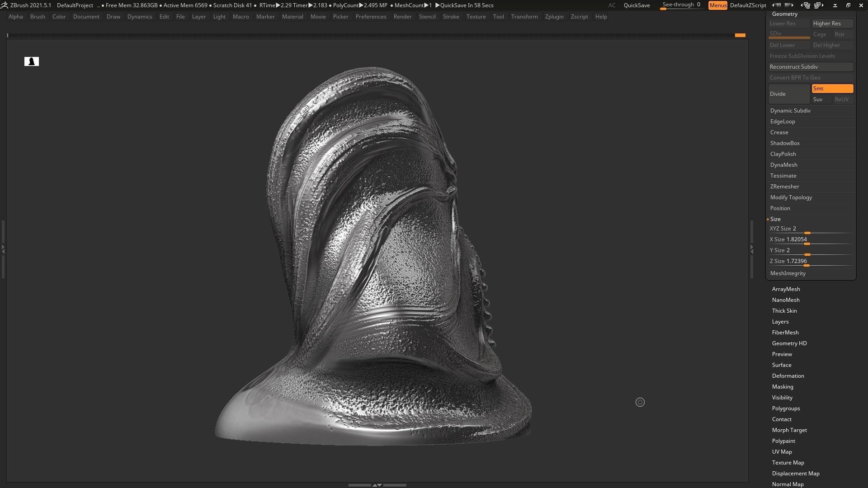
Task: Click Convert BPR To Geo
Action: click(x=811, y=78)
